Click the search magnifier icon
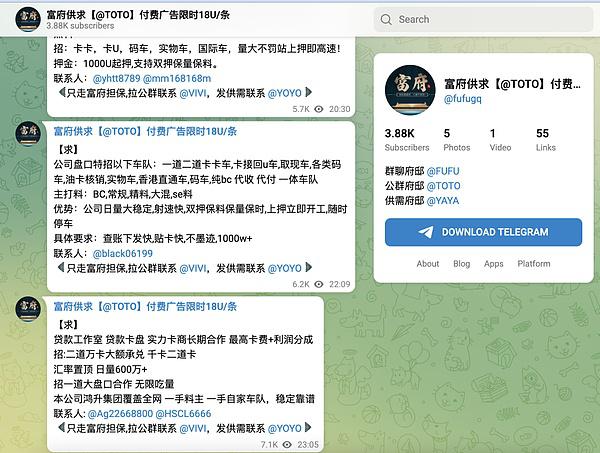Image resolution: width=600 pixels, height=453 pixels. click(x=386, y=20)
